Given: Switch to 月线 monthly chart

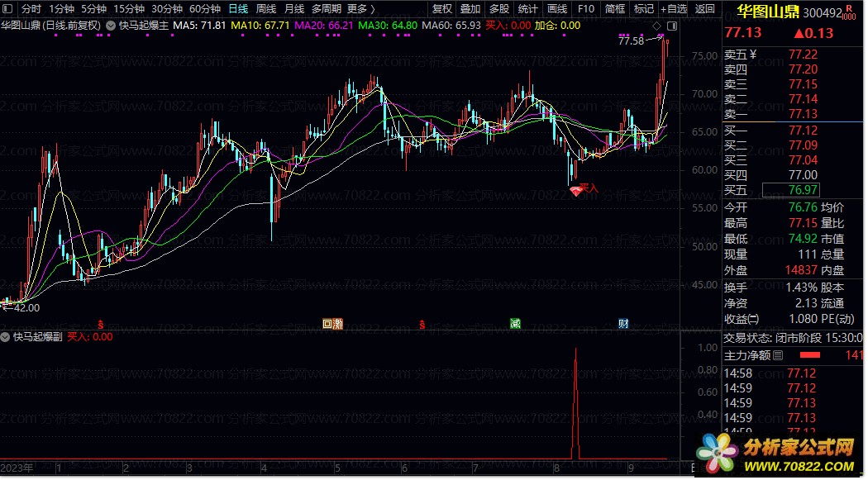Looking at the screenshot, I should tap(294, 9).
